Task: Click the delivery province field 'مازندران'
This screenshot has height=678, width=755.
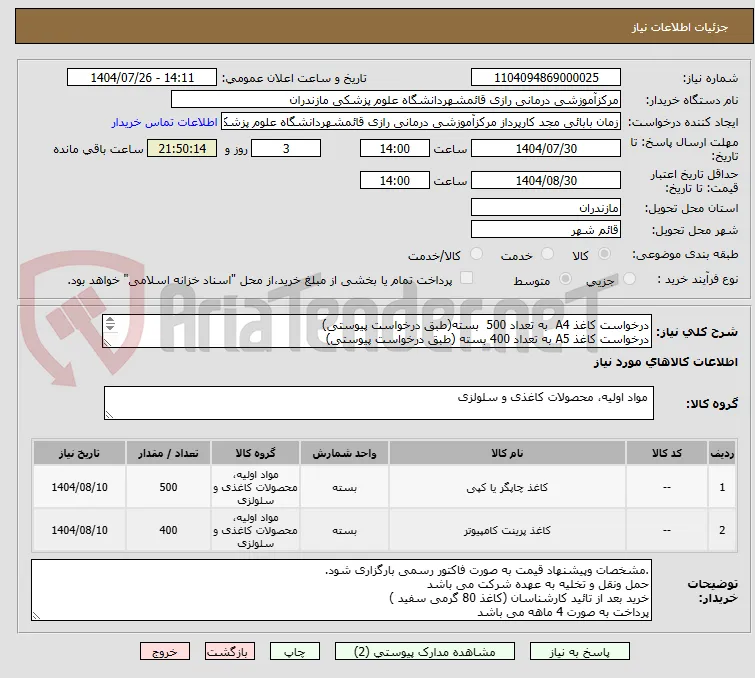Action: click(x=546, y=208)
